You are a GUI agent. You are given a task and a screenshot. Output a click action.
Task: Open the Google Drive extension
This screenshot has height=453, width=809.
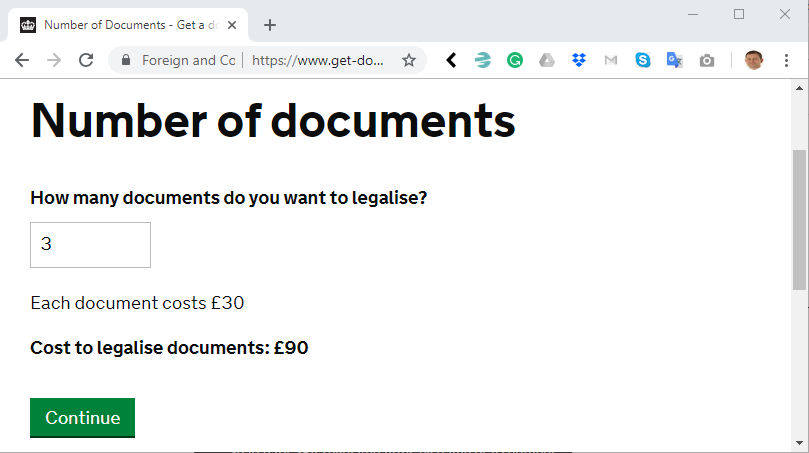[x=547, y=60]
